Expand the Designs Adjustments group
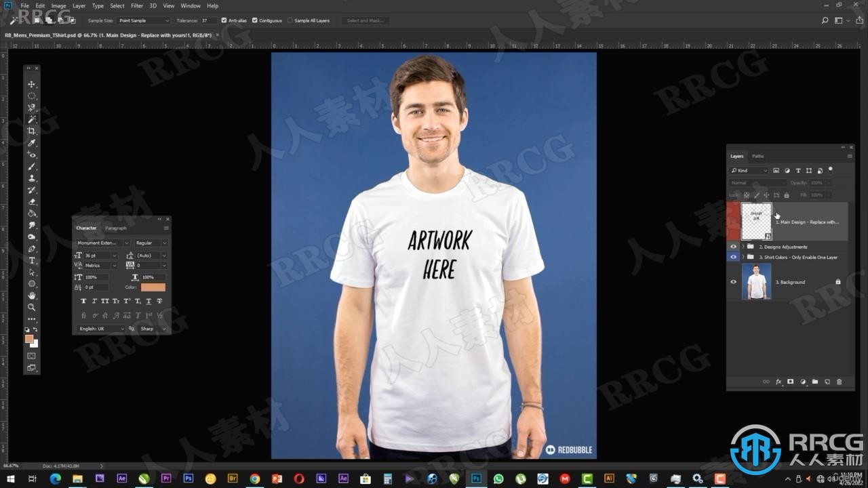The image size is (868, 488). pyautogui.click(x=743, y=247)
